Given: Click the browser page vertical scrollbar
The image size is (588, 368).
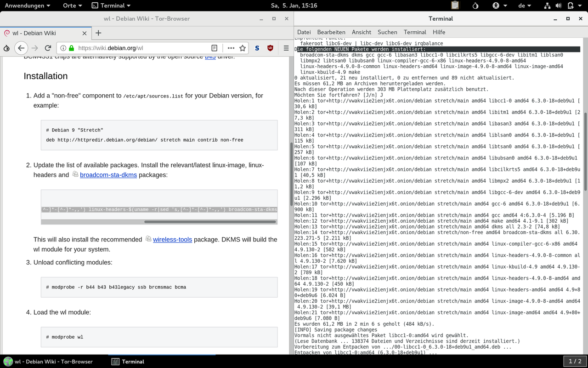Looking at the screenshot, I should click(291, 174).
